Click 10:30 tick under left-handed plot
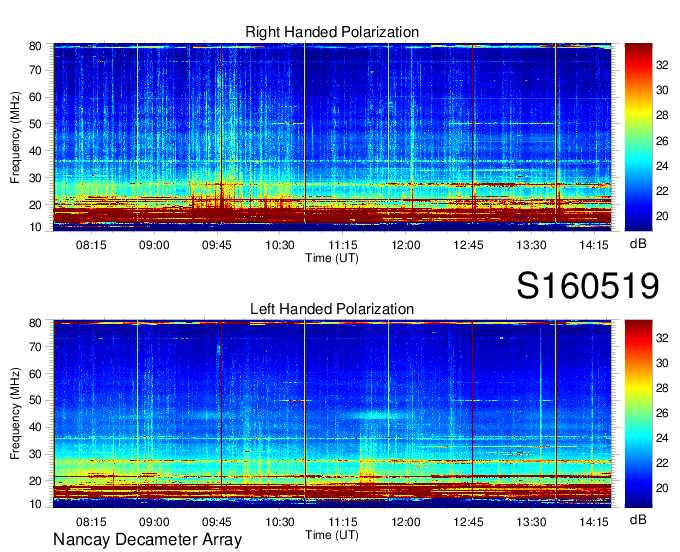Viewport: 680px width, 552px height. 280,522
